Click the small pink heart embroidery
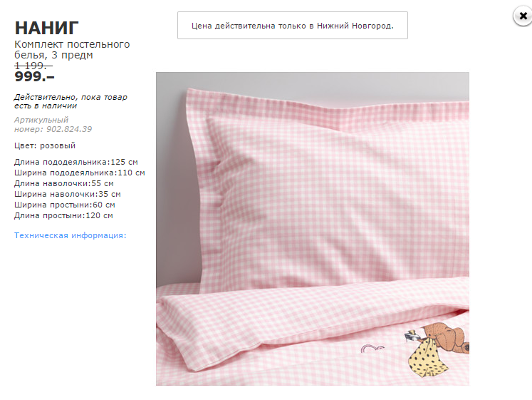532x400 pixels. coord(372,349)
